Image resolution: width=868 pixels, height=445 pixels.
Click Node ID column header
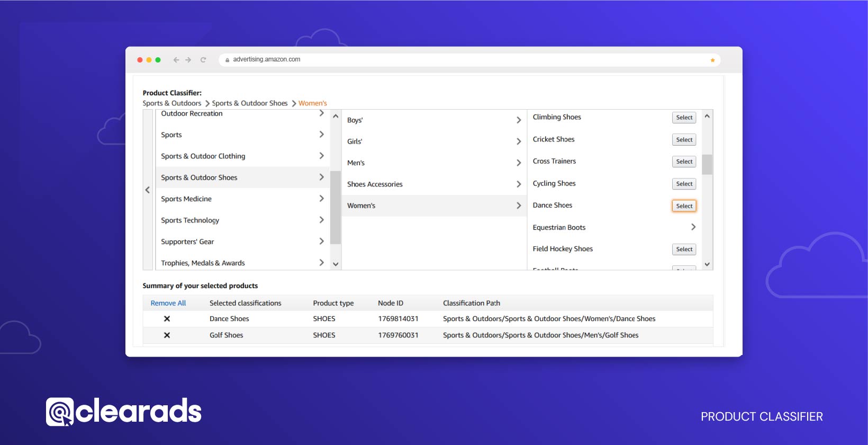(391, 303)
